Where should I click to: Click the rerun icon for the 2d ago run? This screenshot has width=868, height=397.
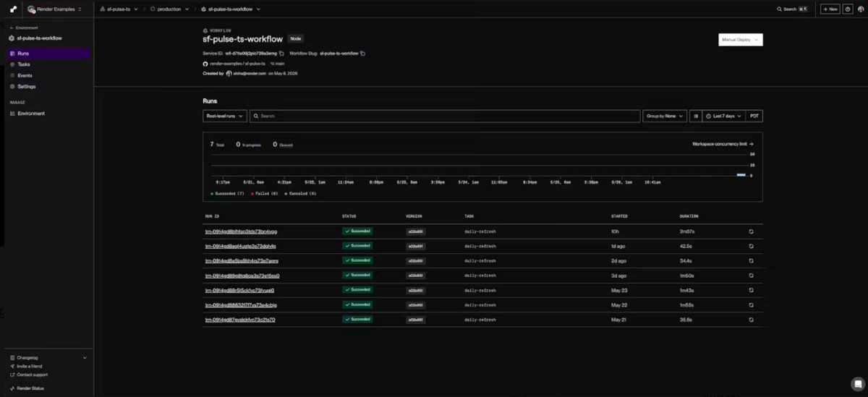(751, 260)
